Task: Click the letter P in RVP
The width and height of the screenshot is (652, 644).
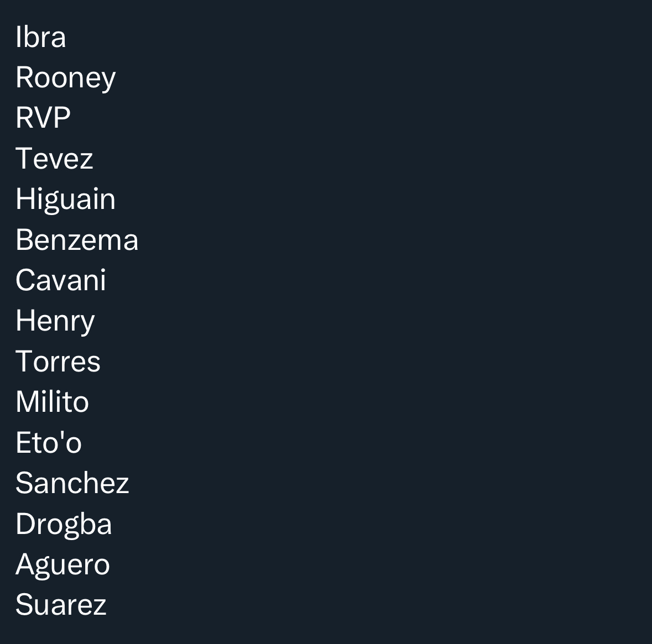Action: pos(61,118)
